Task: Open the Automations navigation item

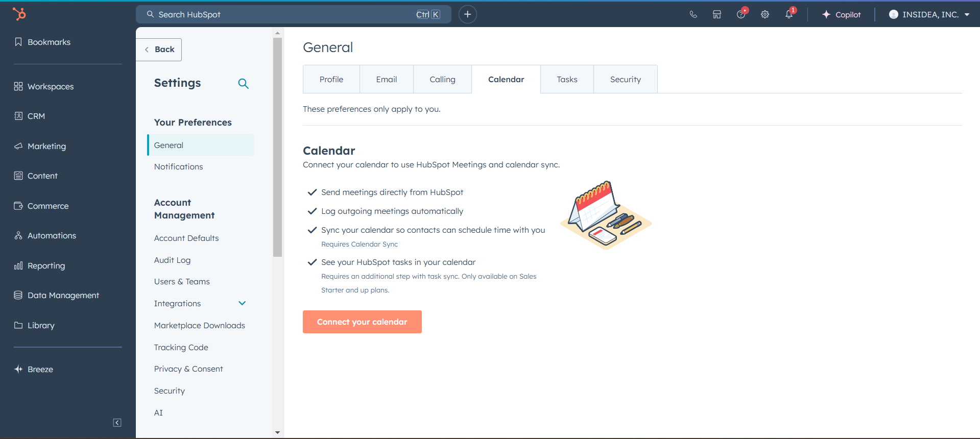Action: point(45,235)
